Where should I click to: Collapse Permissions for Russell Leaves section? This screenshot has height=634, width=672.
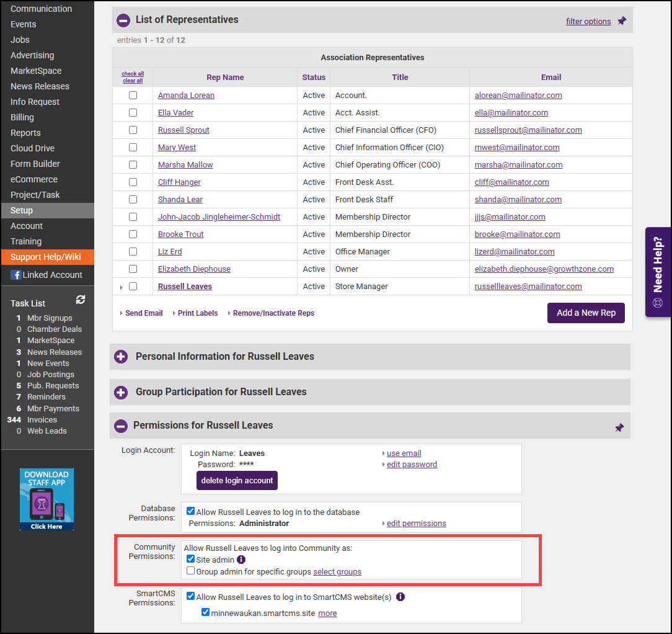pyautogui.click(x=121, y=426)
